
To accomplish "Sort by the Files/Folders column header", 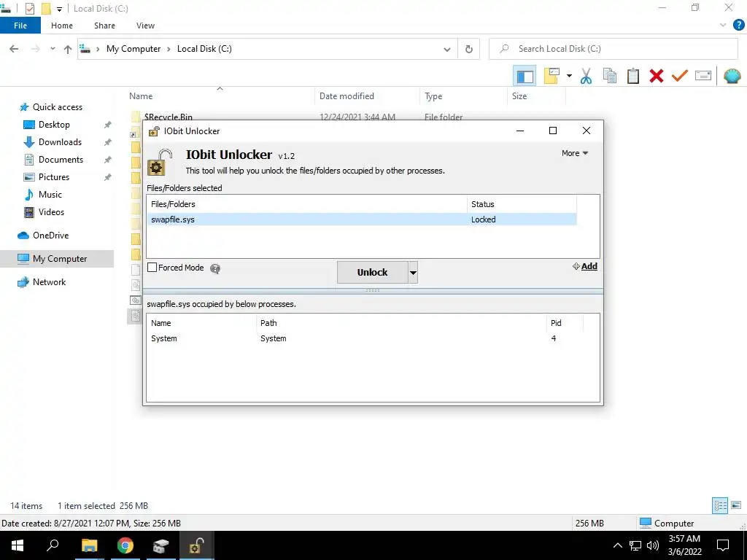I will coord(307,204).
